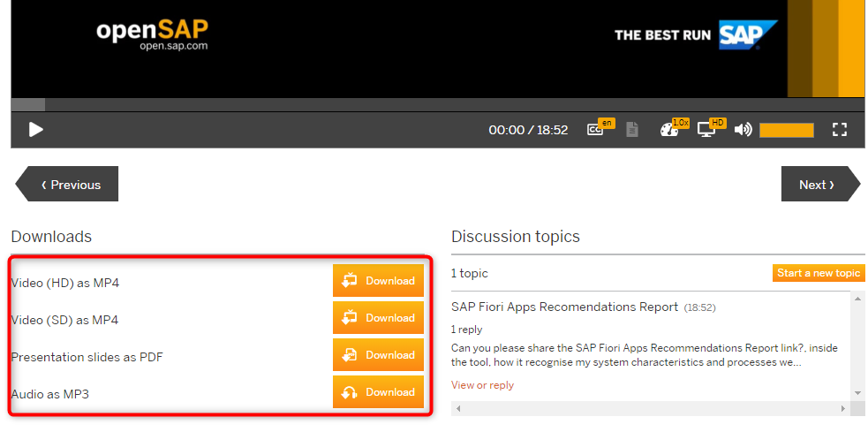Click the Presentation slides as PDF label

click(x=87, y=357)
